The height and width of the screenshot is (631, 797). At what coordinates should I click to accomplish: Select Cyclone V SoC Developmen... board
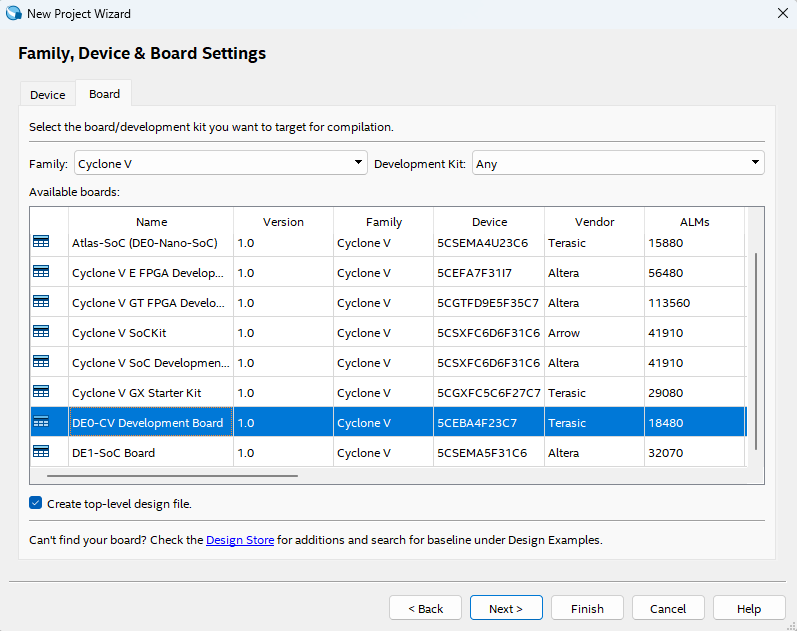pyautogui.click(x=150, y=363)
